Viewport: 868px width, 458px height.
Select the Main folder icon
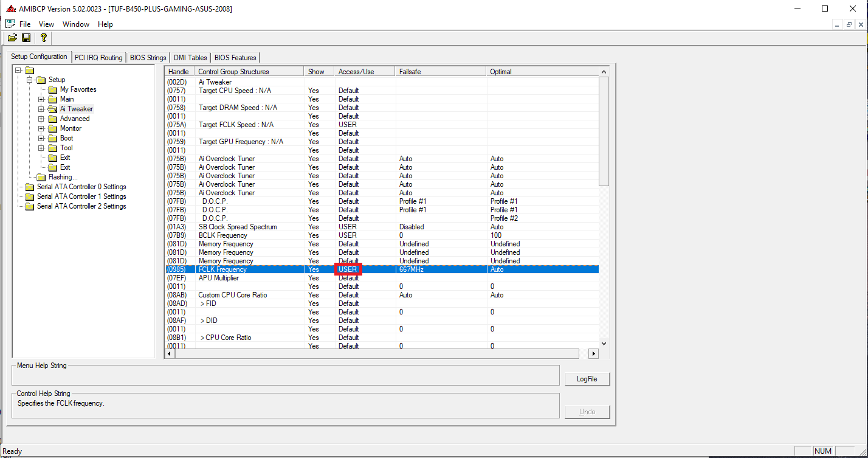pos(53,99)
